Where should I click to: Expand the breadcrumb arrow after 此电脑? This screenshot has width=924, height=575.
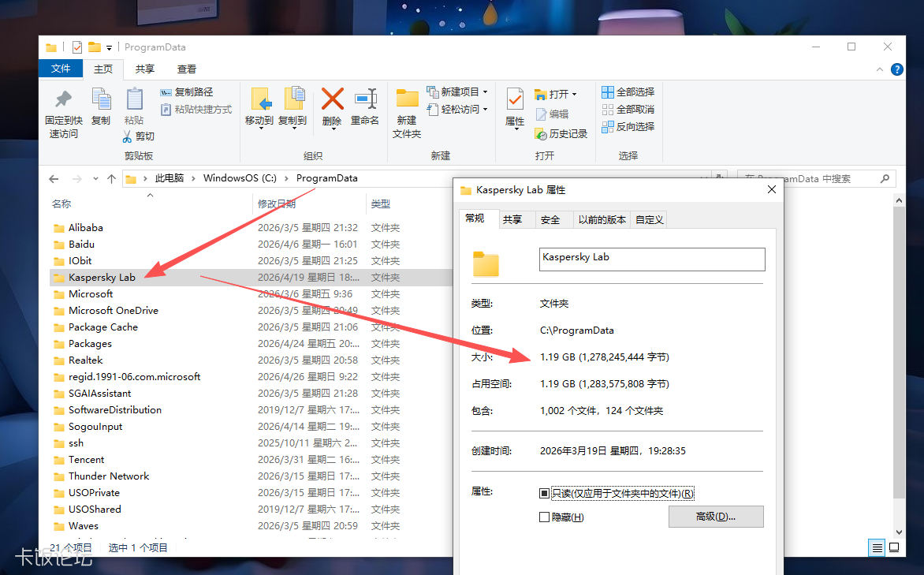point(193,179)
